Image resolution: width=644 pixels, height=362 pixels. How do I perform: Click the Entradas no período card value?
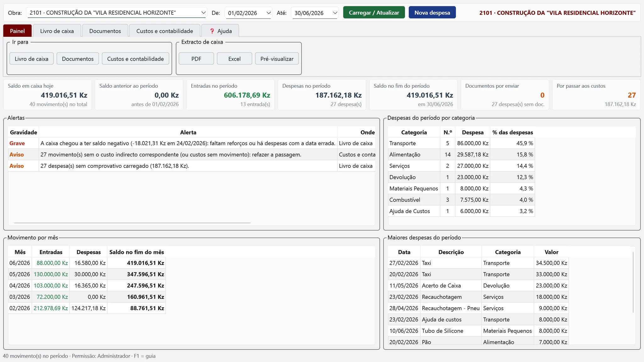pyautogui.click(x=247, y=95)
